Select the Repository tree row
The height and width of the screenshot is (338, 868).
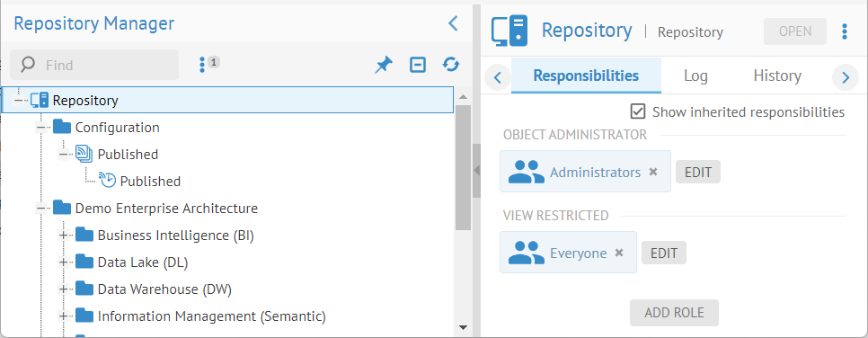227,101
